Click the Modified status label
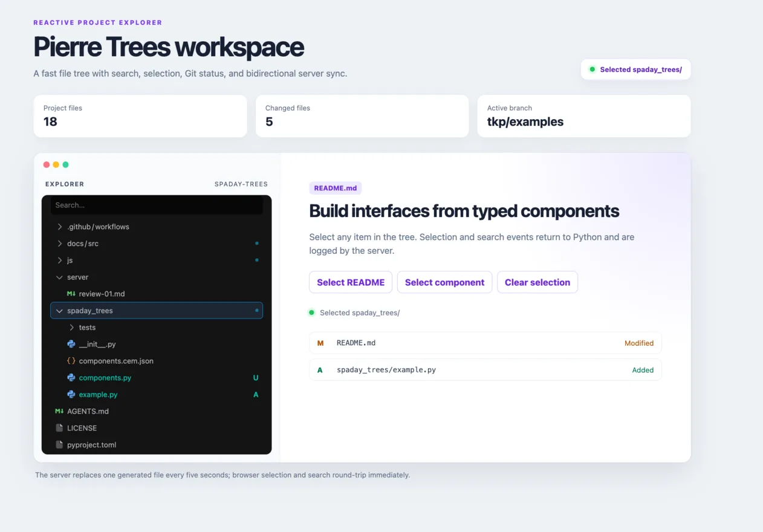This screenshot has width=763, height=532. click(x=639, y=343)
